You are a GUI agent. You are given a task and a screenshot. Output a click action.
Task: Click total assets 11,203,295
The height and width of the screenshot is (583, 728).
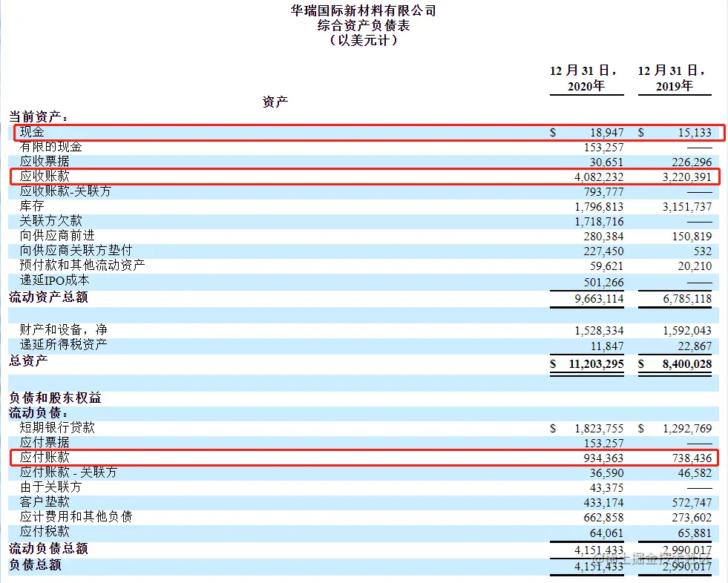click(597, 364)
